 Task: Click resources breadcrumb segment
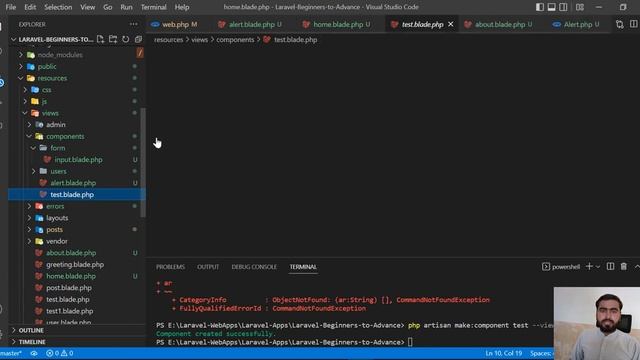click(169, 40)
